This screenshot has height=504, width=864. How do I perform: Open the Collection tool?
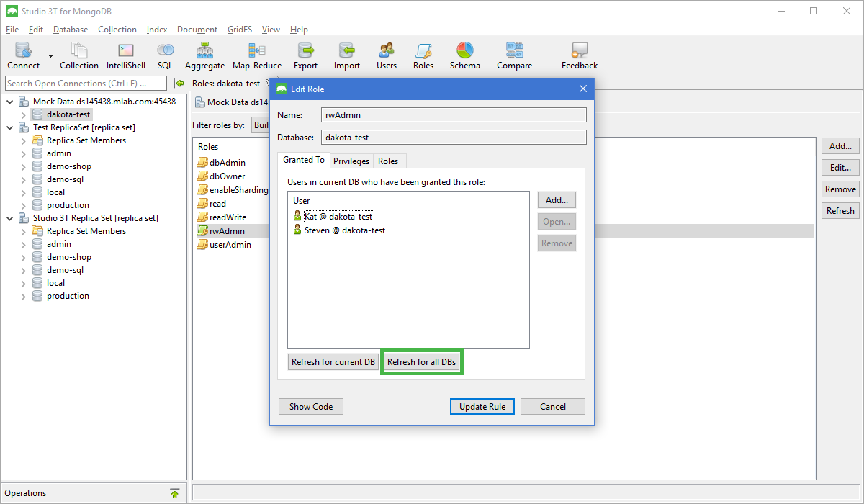click(x=79, y=55)
